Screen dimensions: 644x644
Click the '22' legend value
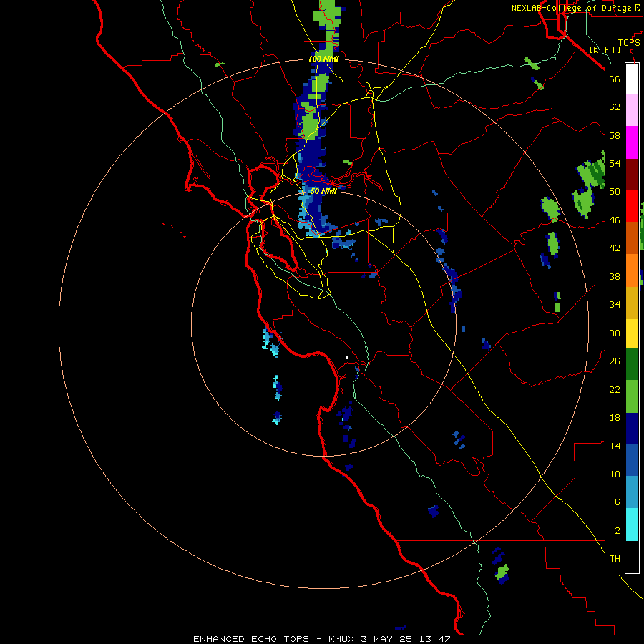point(615,389)
